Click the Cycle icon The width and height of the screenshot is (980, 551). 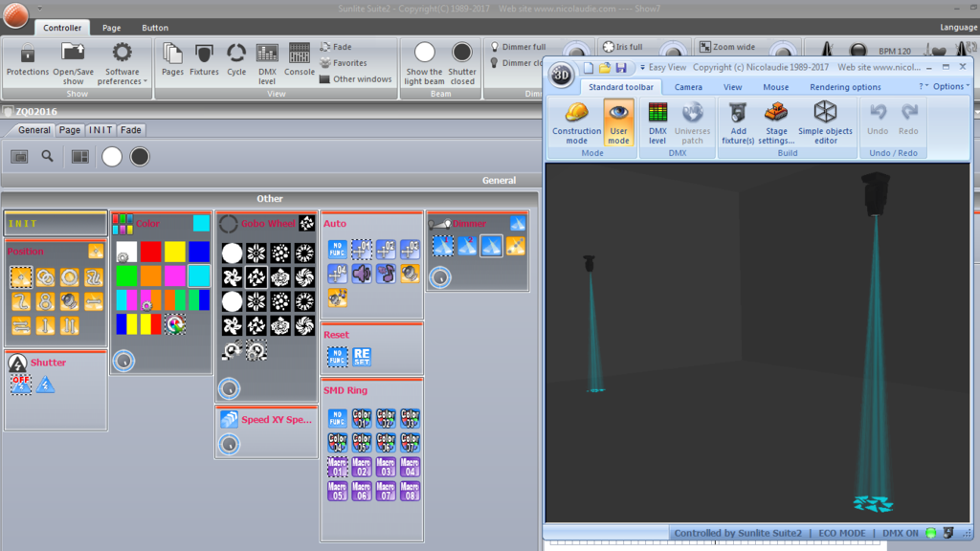pos(236,60)
